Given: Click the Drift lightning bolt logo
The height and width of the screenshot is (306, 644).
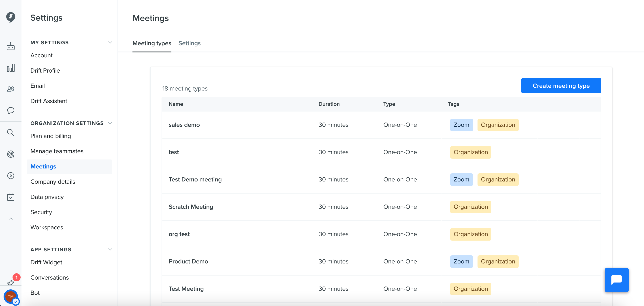Looking at the screenshot, I should tap(11, 17).
